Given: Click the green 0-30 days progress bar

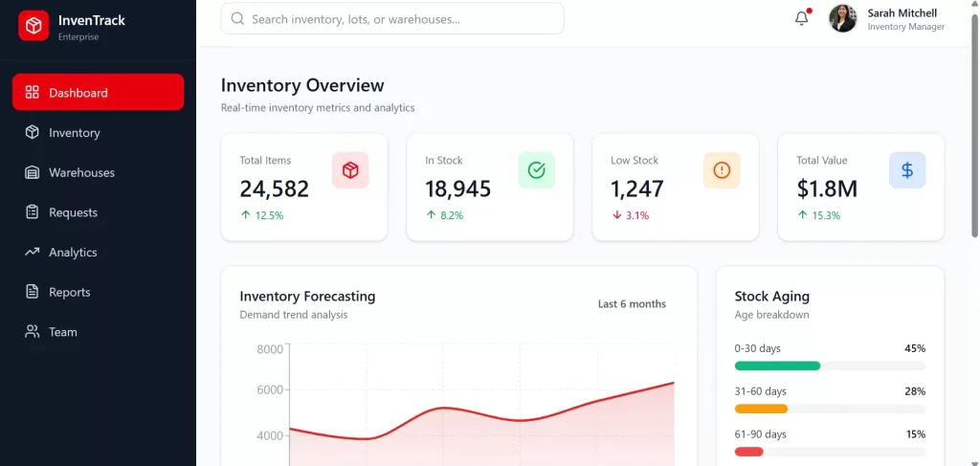Looking at the screenshot, I should (777, 366).
